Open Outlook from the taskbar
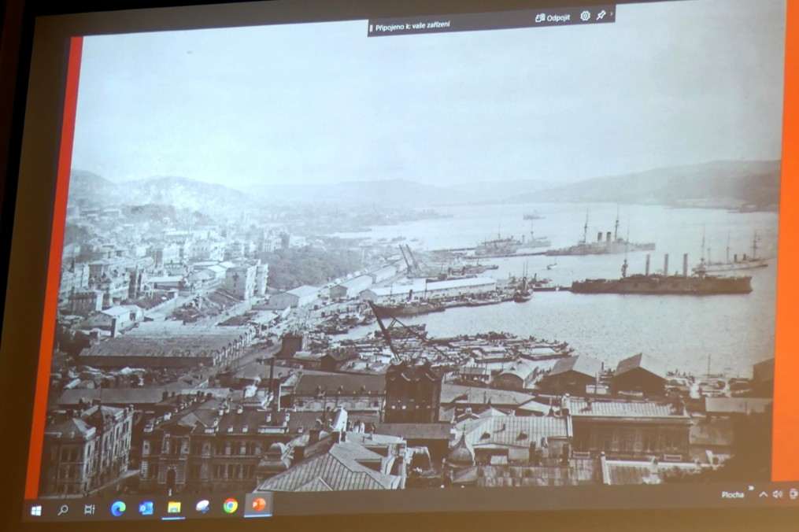The width and height of the screenshot is (799, 532). (146, 508)
